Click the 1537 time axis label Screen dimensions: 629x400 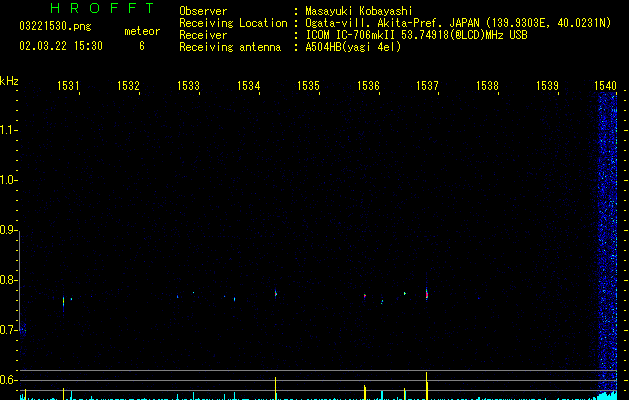click(427, 85)
